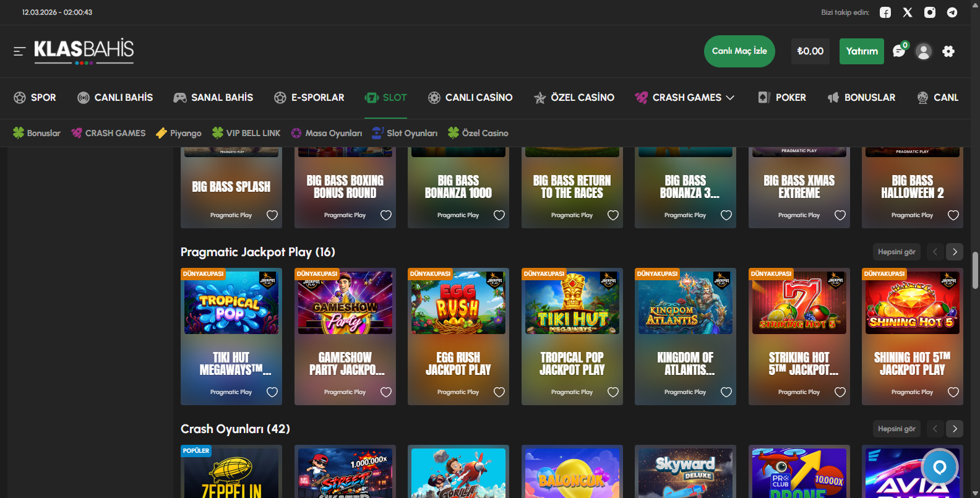The image size is (980, 498).
Task: Open the settings gear icon
Action: (x=948, y=51)
